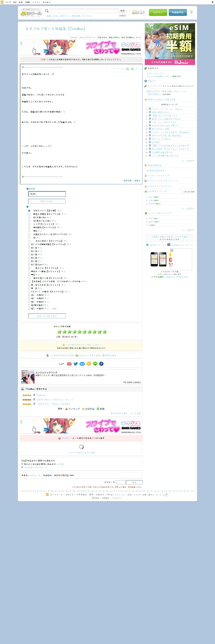Click the 検索 search button

(122, 11)
